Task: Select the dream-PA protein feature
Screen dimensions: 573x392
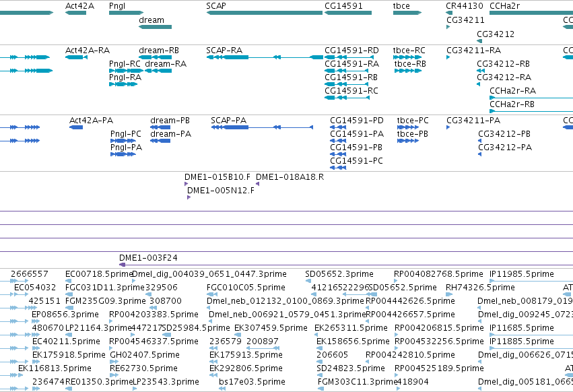Action: (160, 141)
